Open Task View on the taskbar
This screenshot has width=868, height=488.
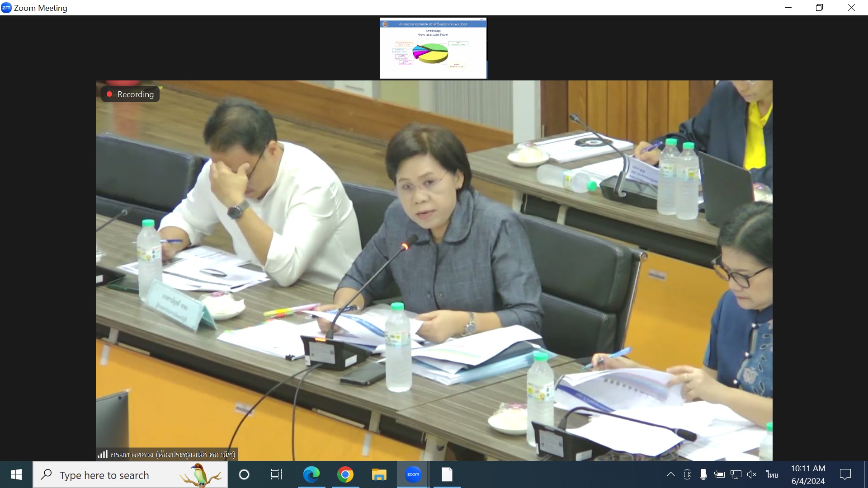point(276,474)
